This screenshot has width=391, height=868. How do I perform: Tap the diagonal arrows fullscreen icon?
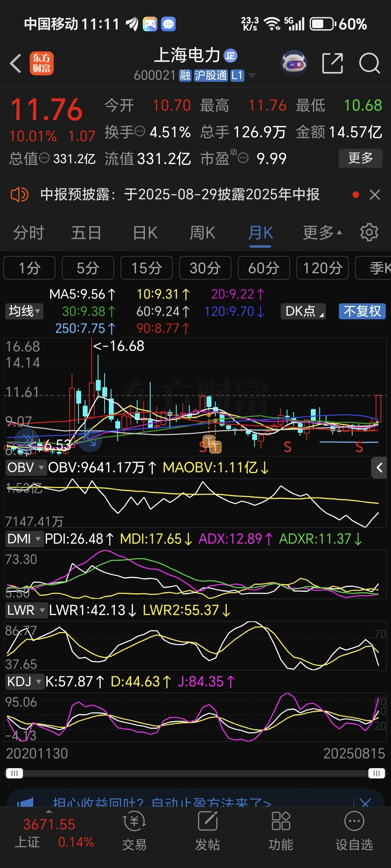coord(90,440)
